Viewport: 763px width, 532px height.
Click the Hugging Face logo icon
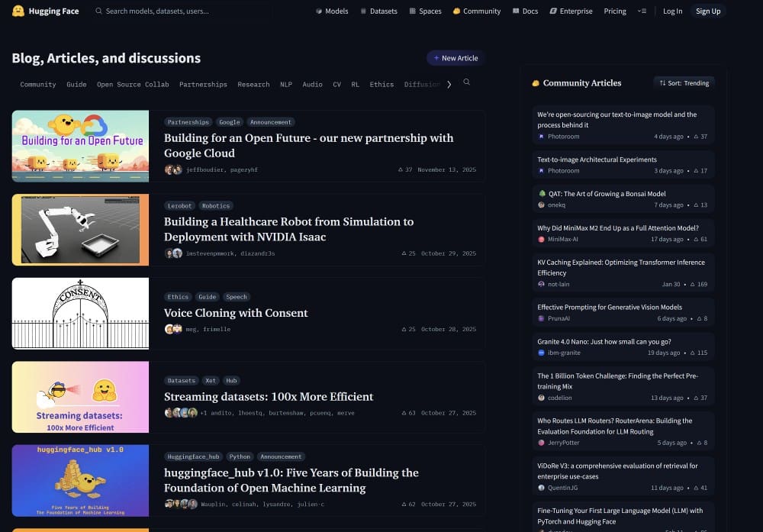(x=18, y=11)
